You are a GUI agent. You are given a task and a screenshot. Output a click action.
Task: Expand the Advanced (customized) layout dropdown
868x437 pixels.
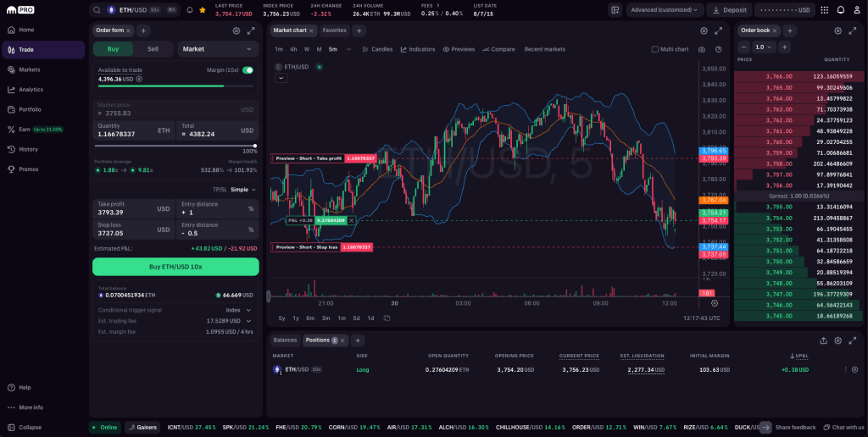tap(665, 10)
